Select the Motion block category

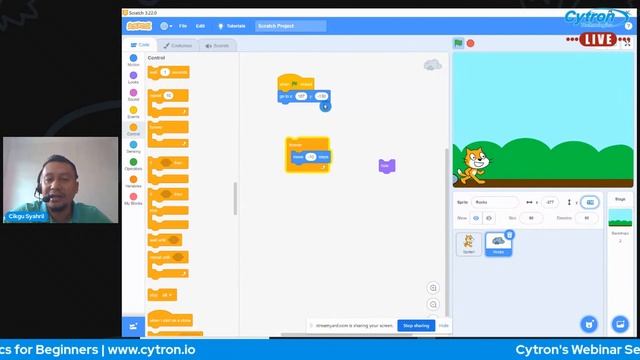133,60
